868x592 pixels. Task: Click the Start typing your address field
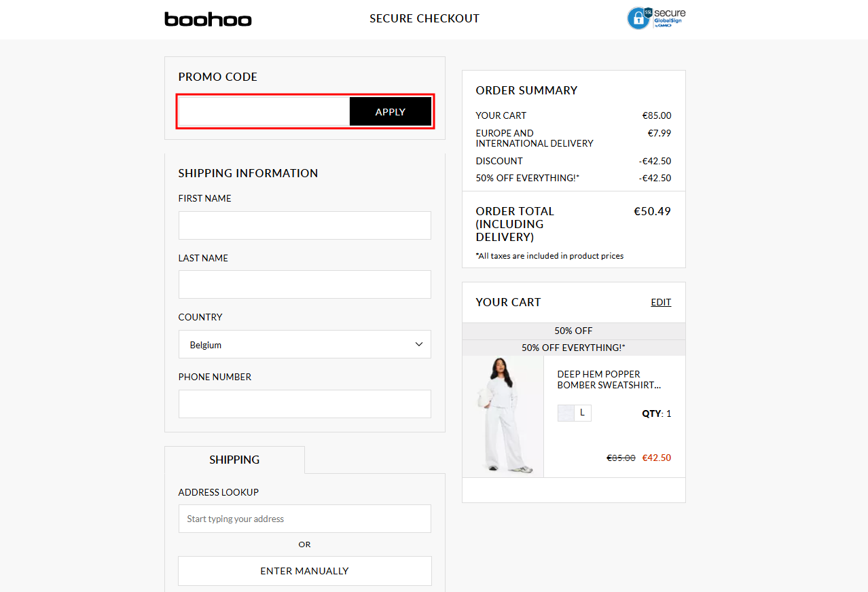(x=304, y=519)
